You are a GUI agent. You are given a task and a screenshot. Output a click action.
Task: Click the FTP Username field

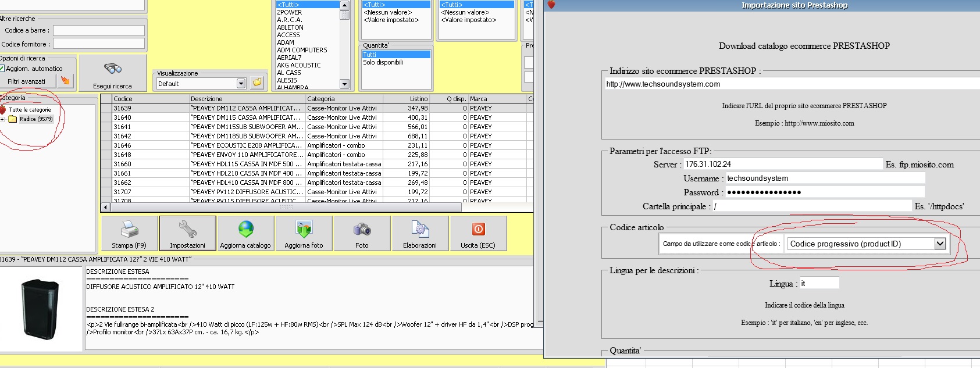pos(825,178)
